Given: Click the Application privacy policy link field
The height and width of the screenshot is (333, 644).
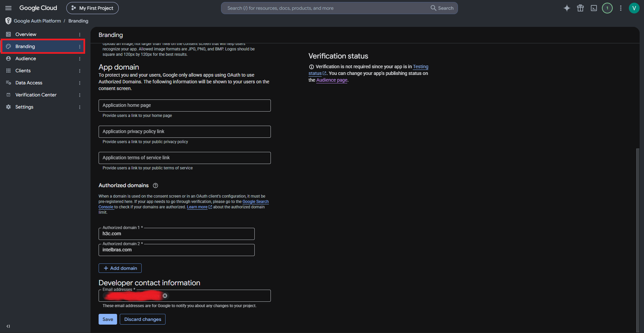Looking at the screenshot, I should point(184,131).
